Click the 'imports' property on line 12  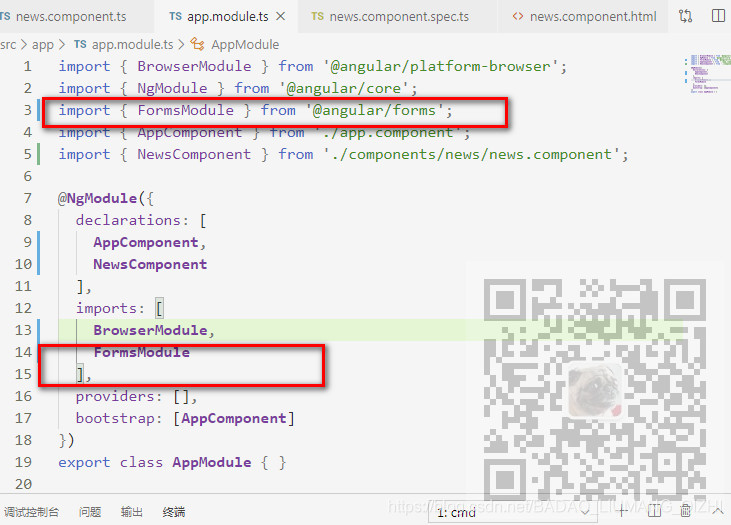106,308
